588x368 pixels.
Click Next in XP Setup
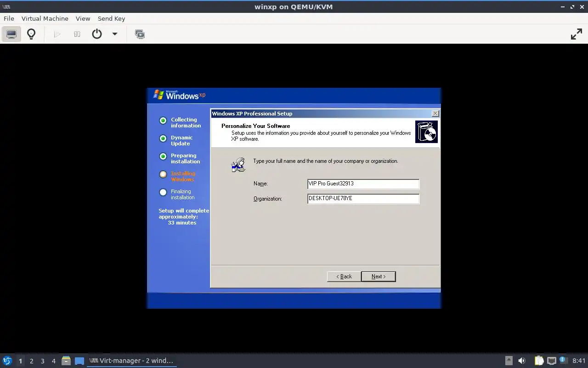point(379,276)
